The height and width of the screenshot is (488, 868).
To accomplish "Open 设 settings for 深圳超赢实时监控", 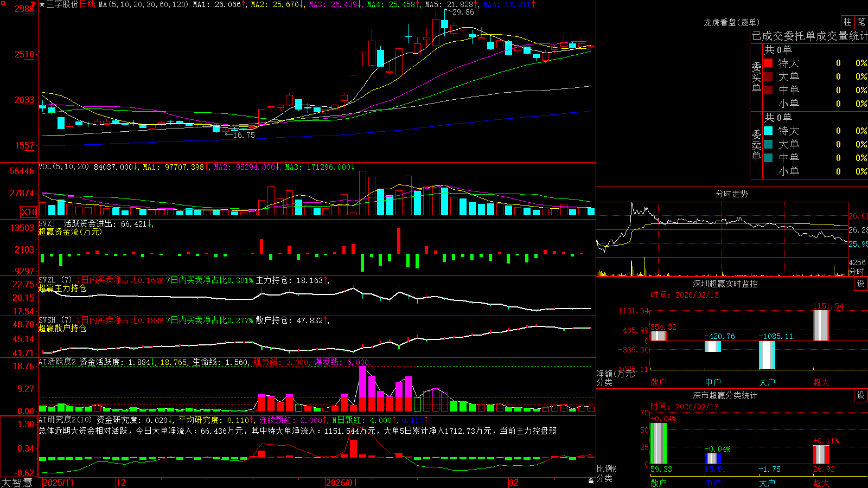I will [861, 284].
